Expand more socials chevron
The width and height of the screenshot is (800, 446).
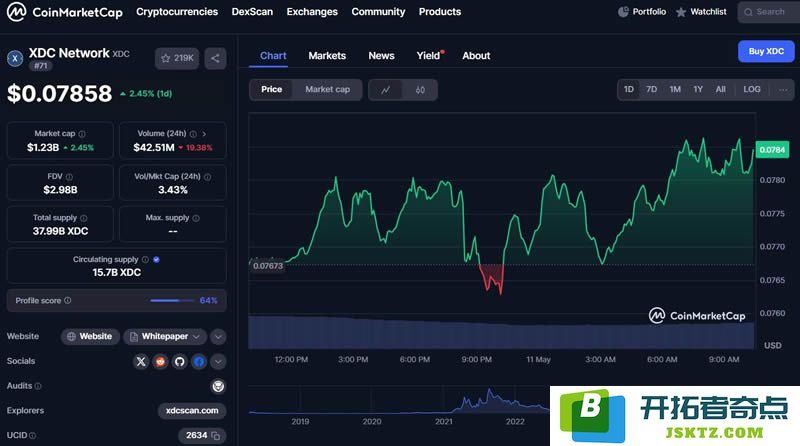click(x=218, y=362)
